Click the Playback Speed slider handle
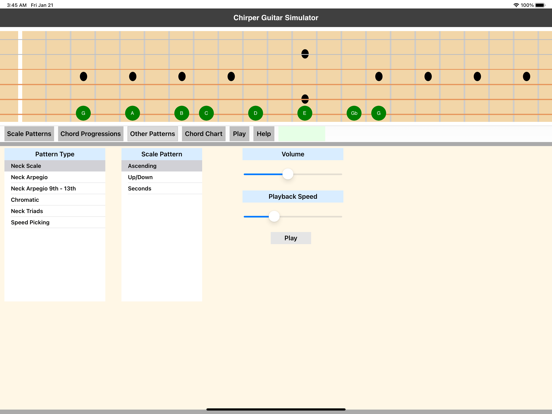This screenshot has height=414, width=552. 274,216
